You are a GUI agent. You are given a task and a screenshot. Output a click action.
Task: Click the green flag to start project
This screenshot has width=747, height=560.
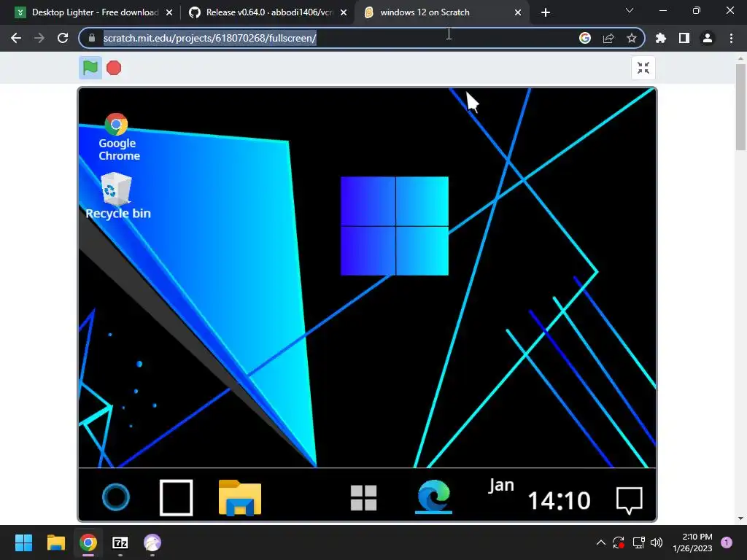tap(90, 68)
